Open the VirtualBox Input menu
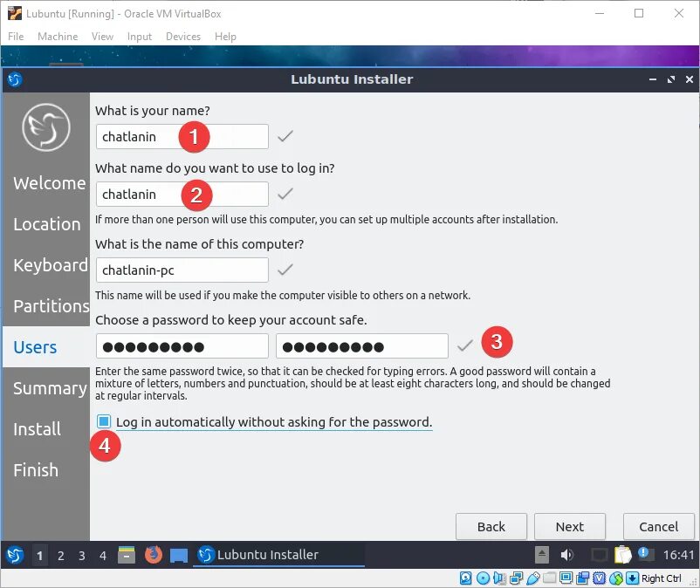 click(140, 36)
